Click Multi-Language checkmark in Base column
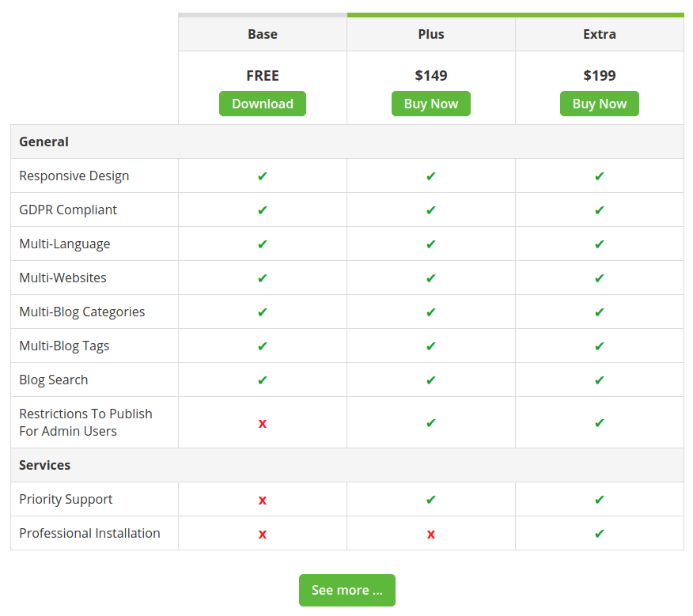This screenshot has height=616, width=693. point(263,244)
